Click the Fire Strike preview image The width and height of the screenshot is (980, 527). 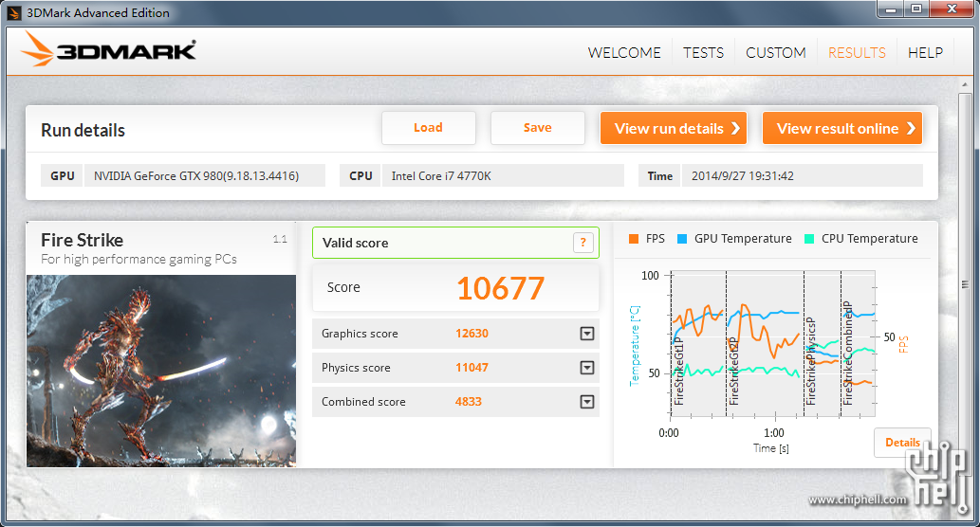pos(161,371)
